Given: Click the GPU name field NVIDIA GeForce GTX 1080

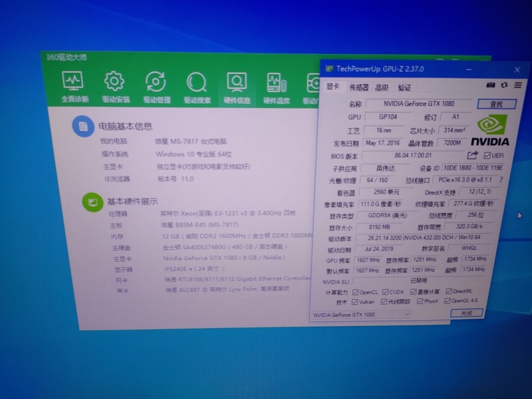Looking at the screenshot, I should (x=419, y=104).
